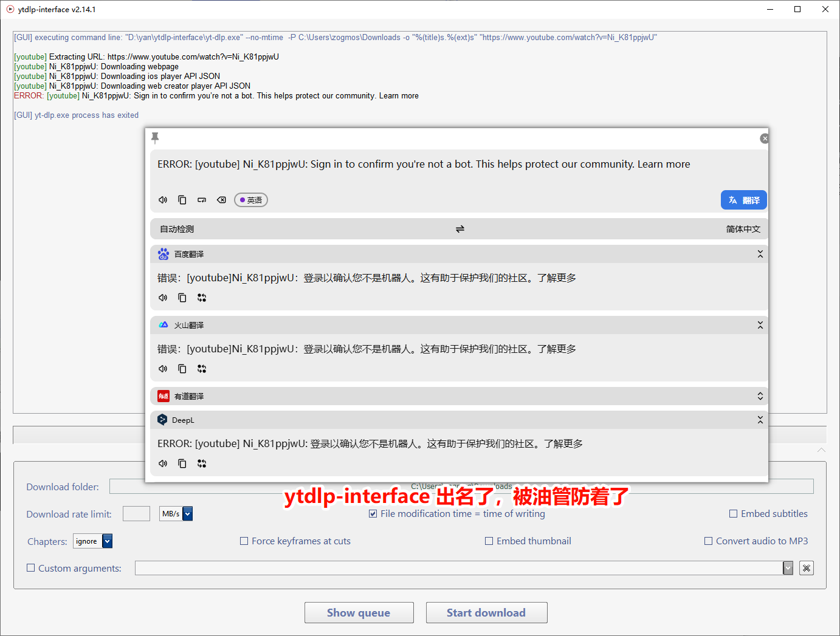Uncheck File modification time = time of writing
The width and height of the screenshot is (840, 636).
[373, 513]
